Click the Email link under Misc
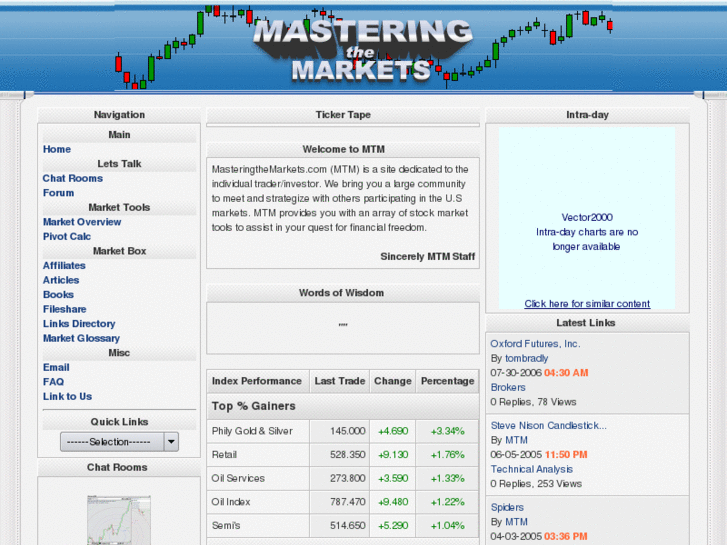 [x=56, y=367]
